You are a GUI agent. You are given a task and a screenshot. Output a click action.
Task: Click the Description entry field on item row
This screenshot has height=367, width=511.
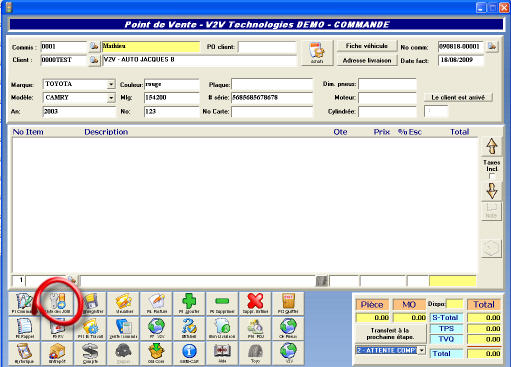(x=197, y=281)
